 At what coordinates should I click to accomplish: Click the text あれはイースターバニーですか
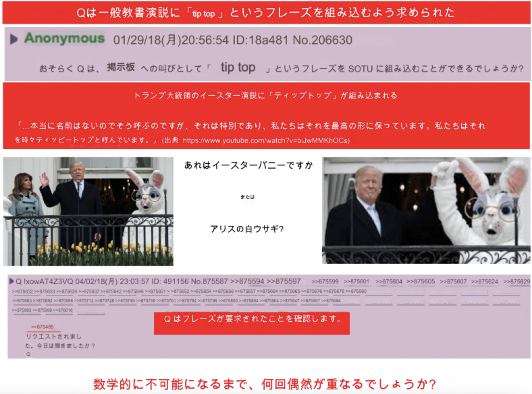pos(248,165)
